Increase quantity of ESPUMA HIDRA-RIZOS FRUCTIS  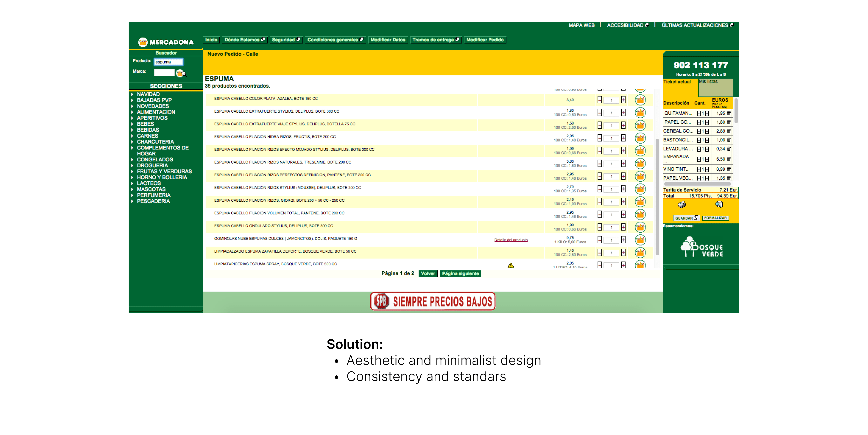[623, 138]
